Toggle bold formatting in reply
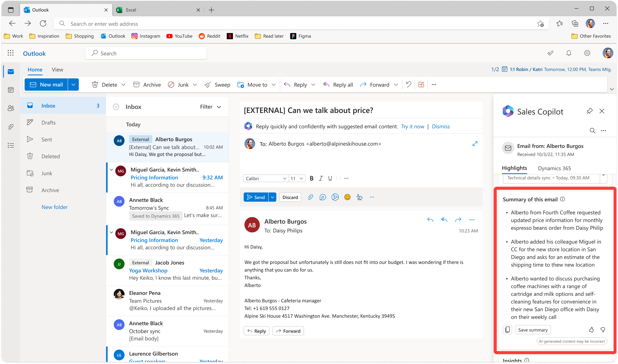Screen dimensions: 618x364 311,178
